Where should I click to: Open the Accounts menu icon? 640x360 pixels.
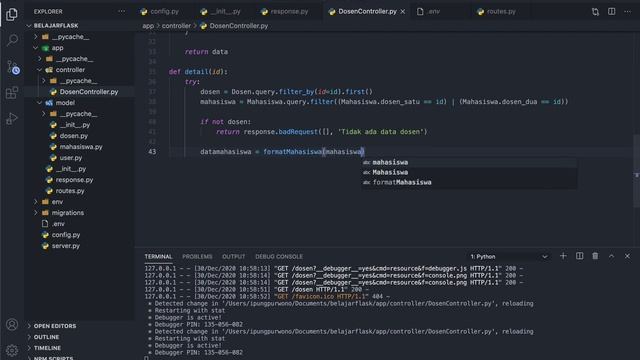(12, 324)
